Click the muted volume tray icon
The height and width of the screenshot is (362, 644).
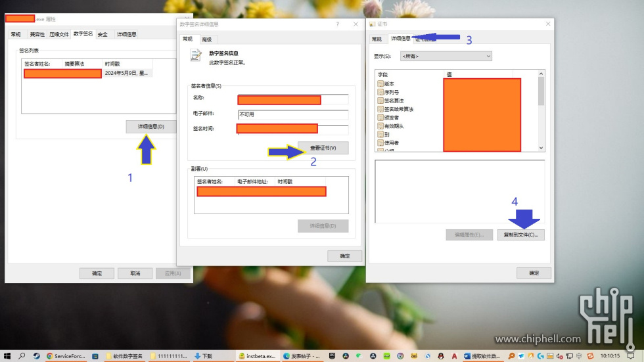coord(560,356)
